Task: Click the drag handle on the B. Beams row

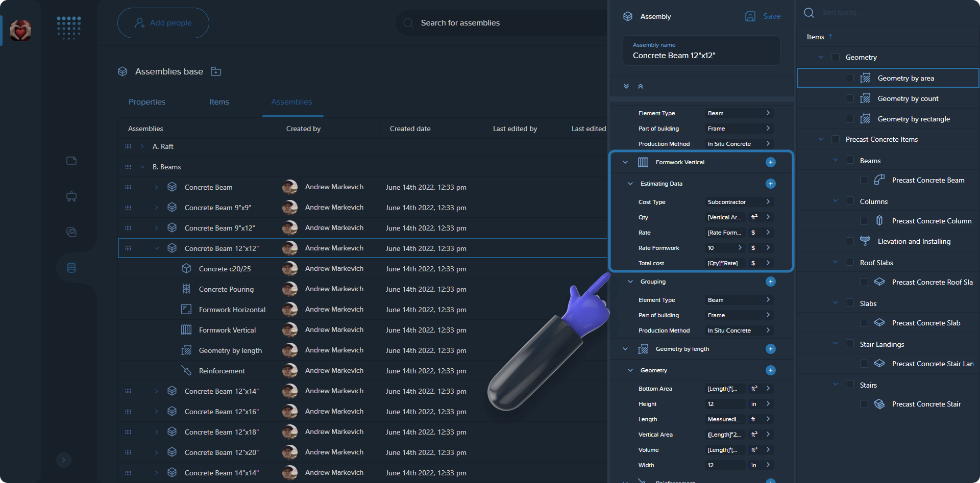Action: (x=128, y=167)
